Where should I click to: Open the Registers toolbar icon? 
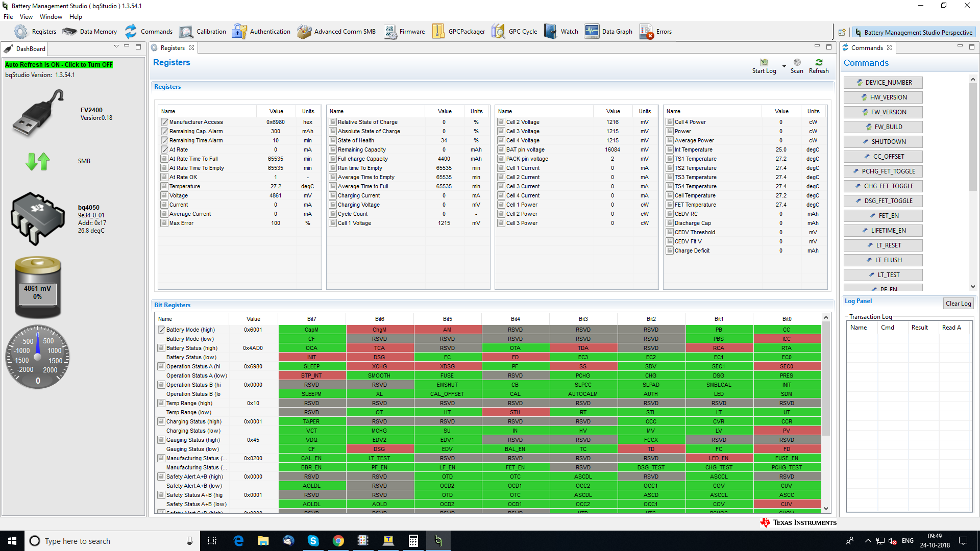(x=21, y=32)
